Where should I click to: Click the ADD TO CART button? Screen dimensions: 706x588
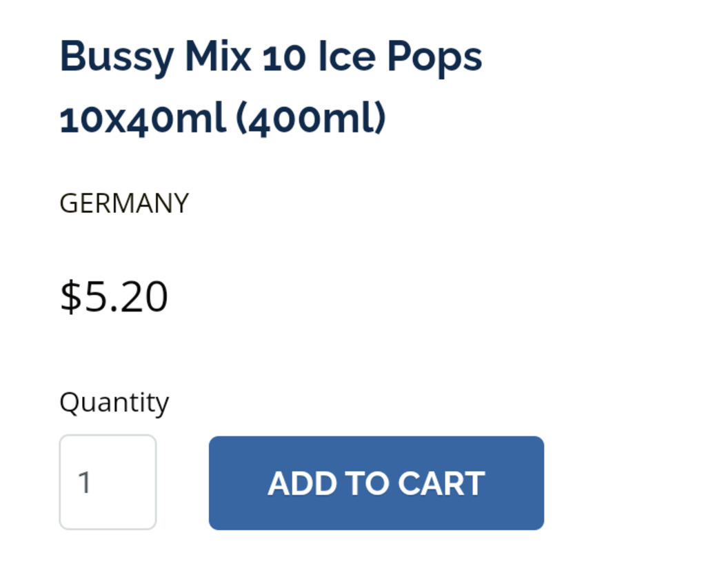coord(376,483)
